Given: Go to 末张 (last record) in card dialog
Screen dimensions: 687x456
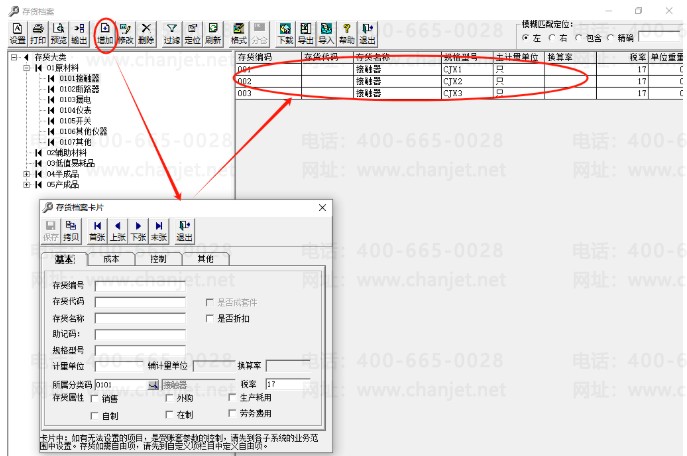Looking at the screenshot, I should [159, 231].
